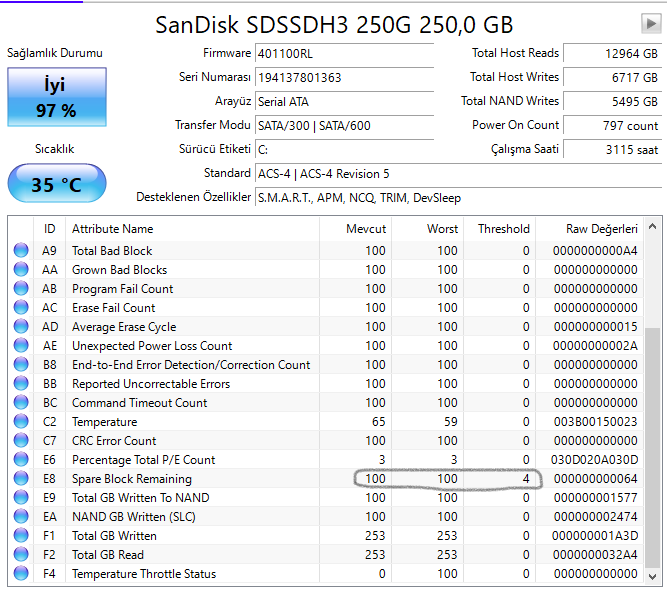Click the next disk arrow button
The image size is (667, 593).
651,23
